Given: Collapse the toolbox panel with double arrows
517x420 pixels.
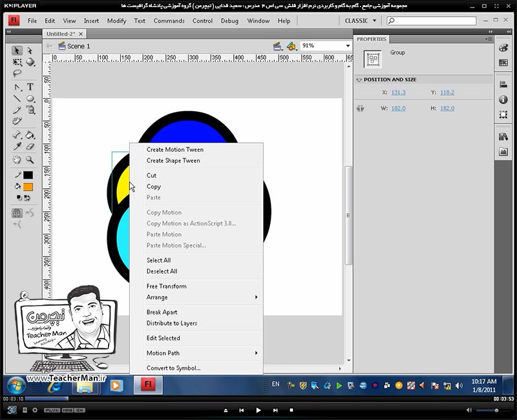Looking at the screenshot, I should point(8,31).
